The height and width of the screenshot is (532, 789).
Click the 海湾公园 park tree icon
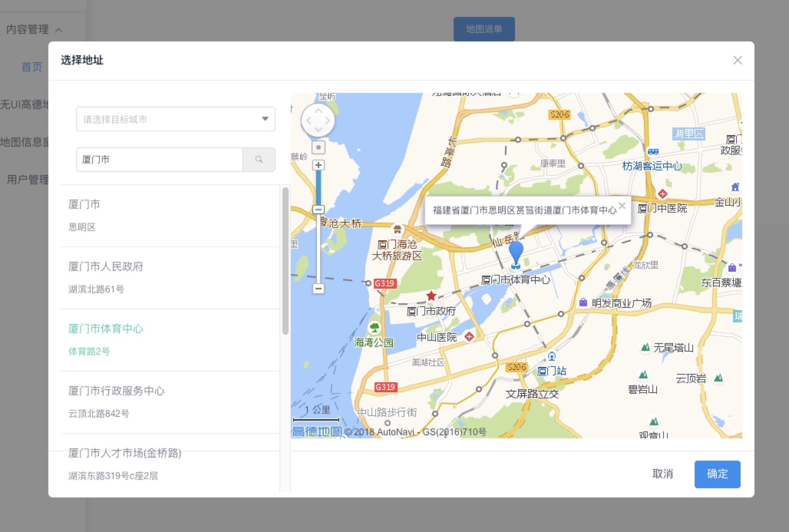(374, 328)
